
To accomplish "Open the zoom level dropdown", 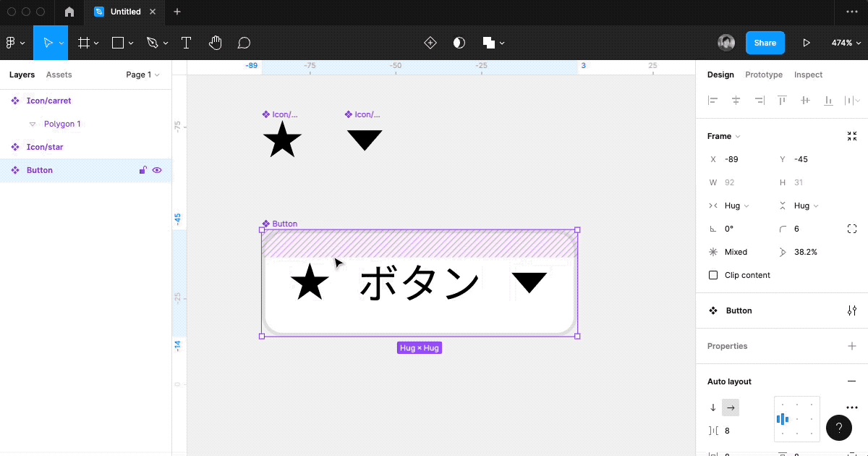I will [846, 42].
